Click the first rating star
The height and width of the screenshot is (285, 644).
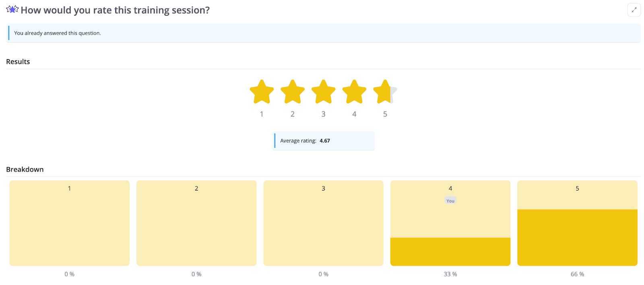coord(262,92)
